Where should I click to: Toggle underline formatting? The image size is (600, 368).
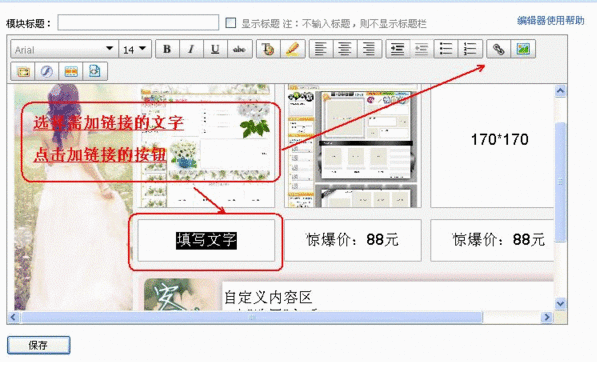point(215,49)
